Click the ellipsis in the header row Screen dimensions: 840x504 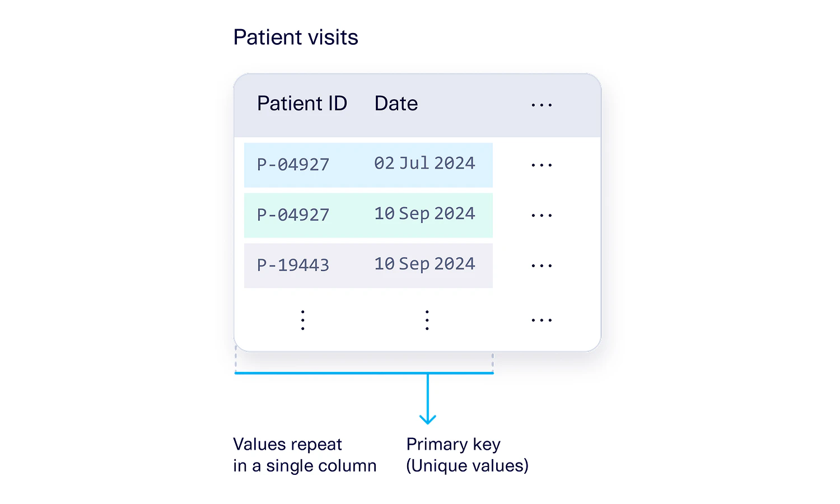[x=542, y=105]
